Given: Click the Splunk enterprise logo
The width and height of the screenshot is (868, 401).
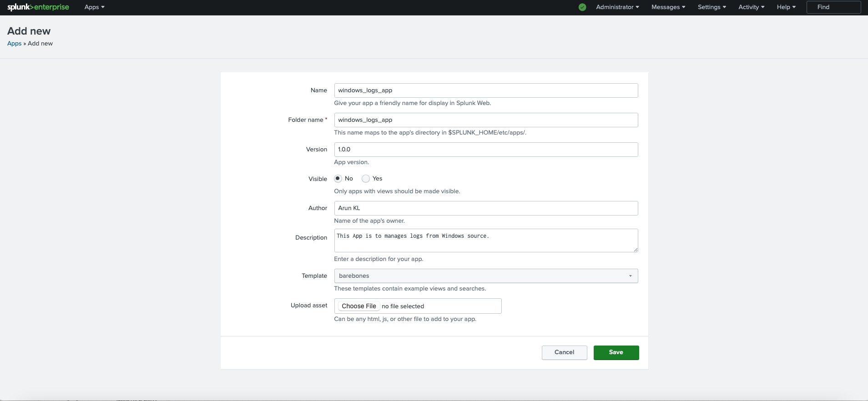Looking at the screenshot, I should click(38, 7).
